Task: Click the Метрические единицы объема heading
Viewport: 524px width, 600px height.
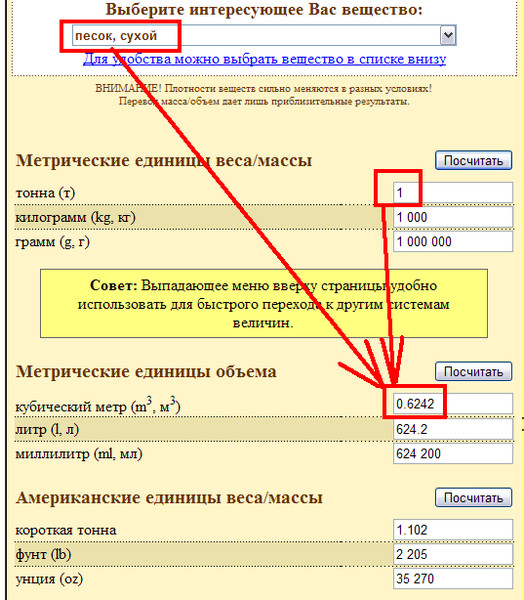Action: [146, 372]
